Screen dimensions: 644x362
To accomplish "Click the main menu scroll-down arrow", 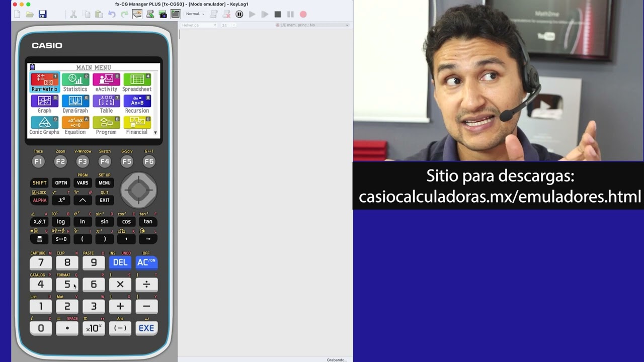I will [x=155, y=133].
